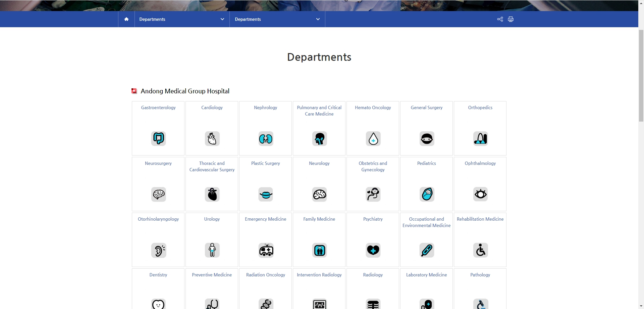Visit the Hemato Oncology link
Image resolution: width=644 pixels, height=309 pixels.
(373, 107)
